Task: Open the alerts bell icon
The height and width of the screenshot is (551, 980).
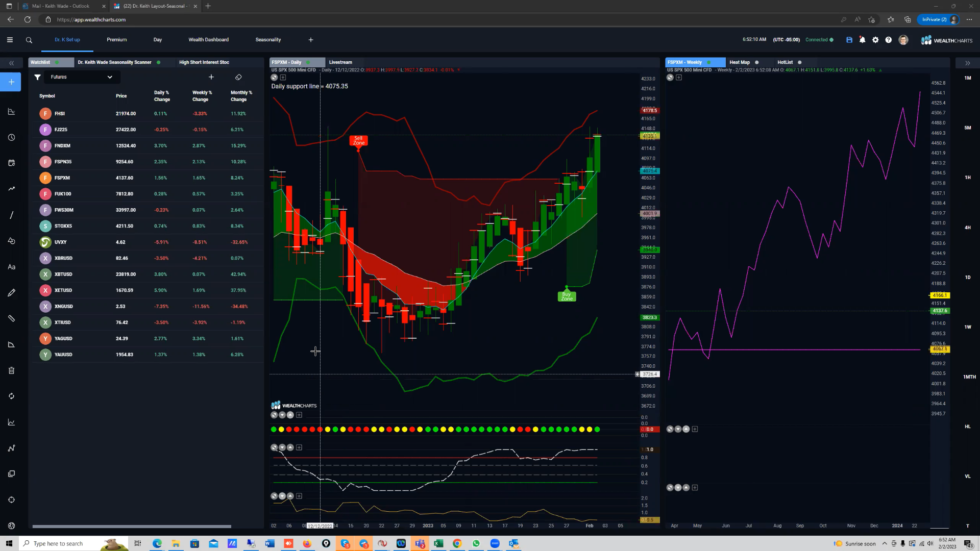Action: coord(862,40)
